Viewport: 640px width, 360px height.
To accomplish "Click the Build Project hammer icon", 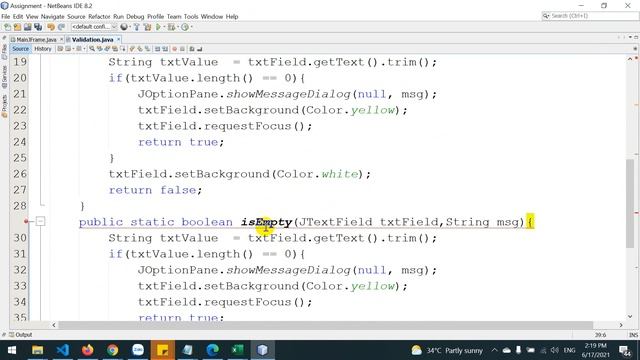I will point(136,27).
